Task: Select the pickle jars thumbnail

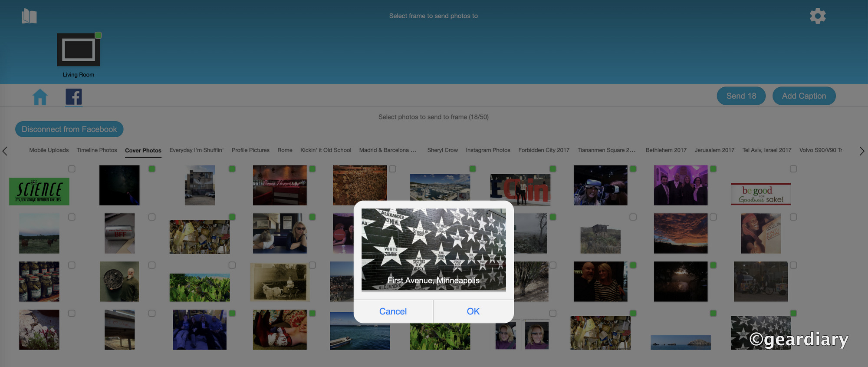Action: point(39,281)
